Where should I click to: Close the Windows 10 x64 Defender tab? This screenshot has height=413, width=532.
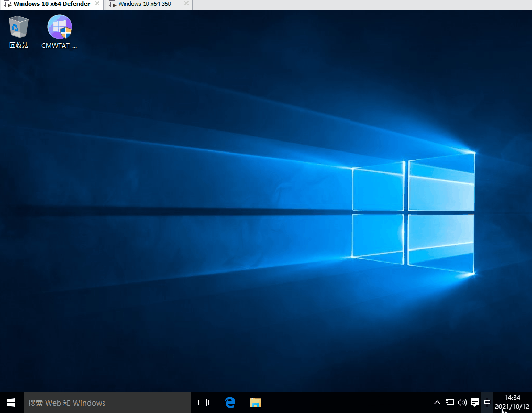pyautogui.click(x=97, y=3)
